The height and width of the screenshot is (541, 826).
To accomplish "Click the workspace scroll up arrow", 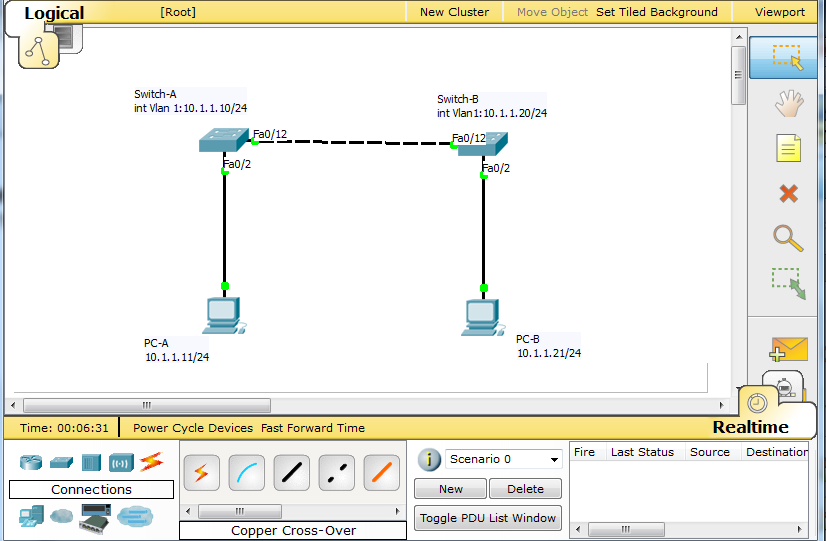I will [739, 37].
